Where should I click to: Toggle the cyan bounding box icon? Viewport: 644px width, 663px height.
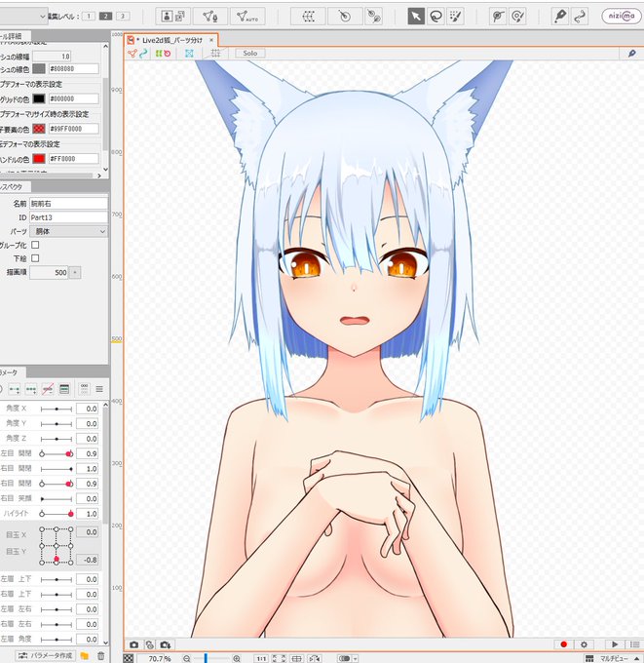point(189,54)
